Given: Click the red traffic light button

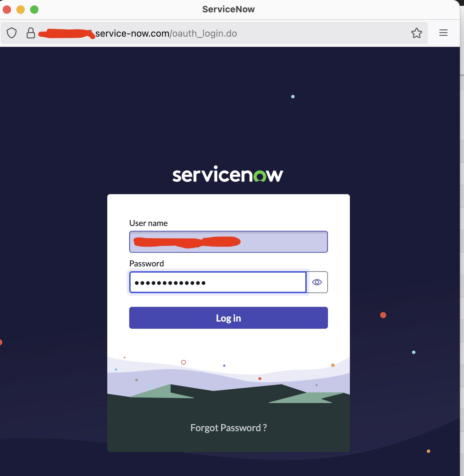Looking at the screenshot, I should click(x=7, y=9).
